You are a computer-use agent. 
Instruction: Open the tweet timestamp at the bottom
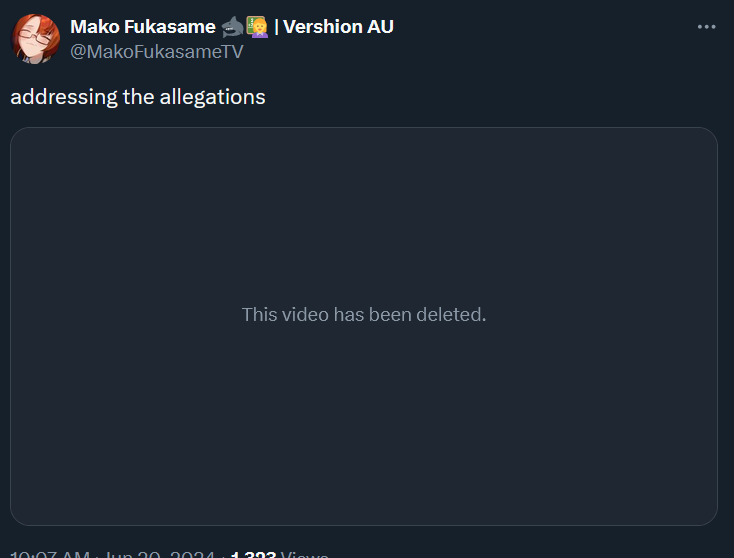point(112,554)
